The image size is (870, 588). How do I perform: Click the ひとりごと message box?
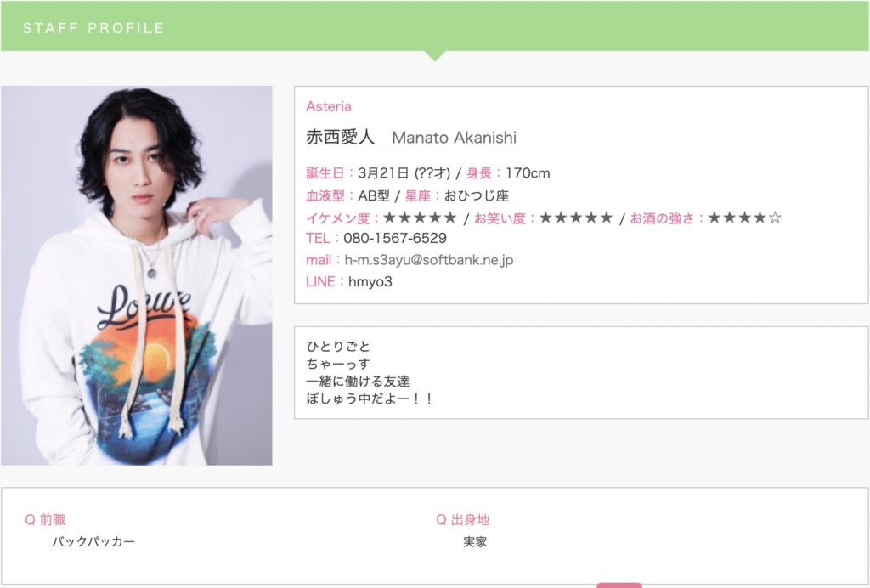[x=581, y=373]
